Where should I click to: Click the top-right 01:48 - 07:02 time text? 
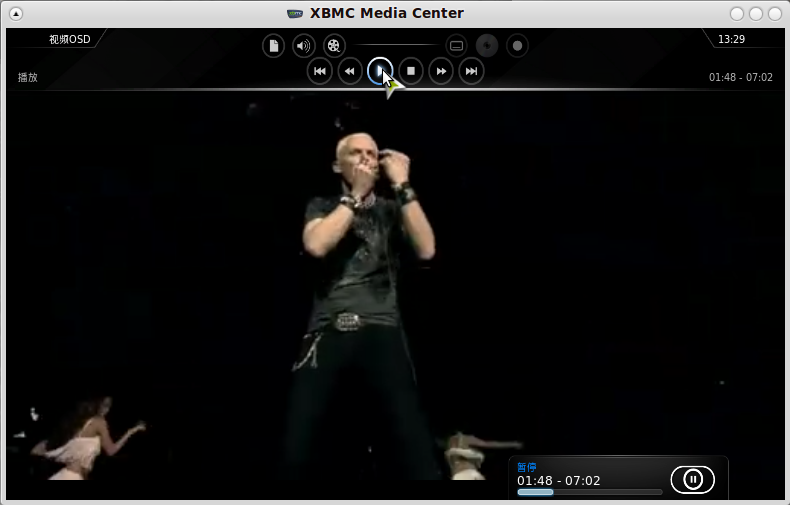coord(741,77)
